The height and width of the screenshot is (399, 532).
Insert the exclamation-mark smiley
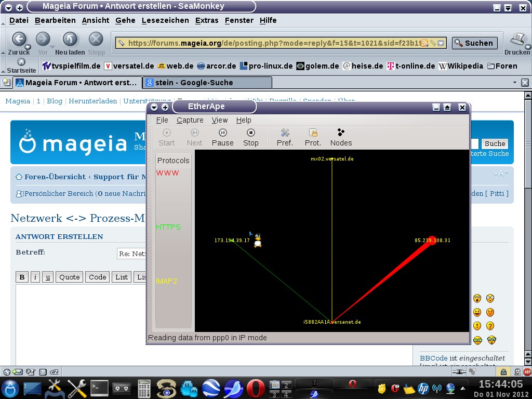(x=477, y=326)
